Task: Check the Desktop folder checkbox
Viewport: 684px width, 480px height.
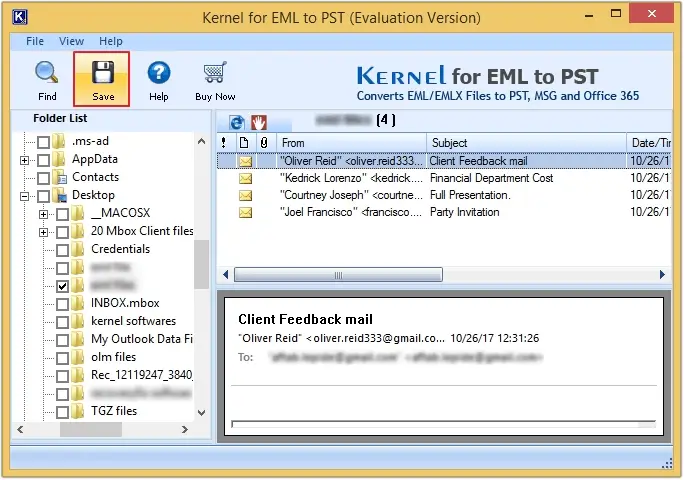Action: coord(43,196)
